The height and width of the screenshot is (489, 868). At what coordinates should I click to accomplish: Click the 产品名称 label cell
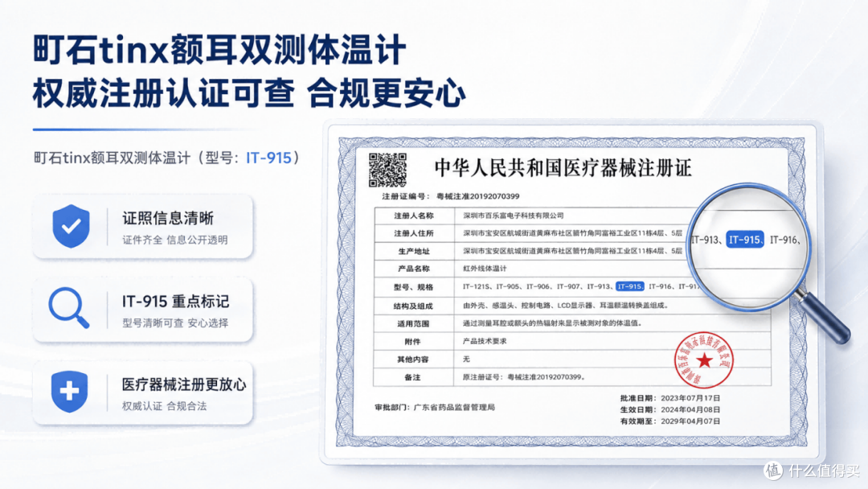point(414,269)
